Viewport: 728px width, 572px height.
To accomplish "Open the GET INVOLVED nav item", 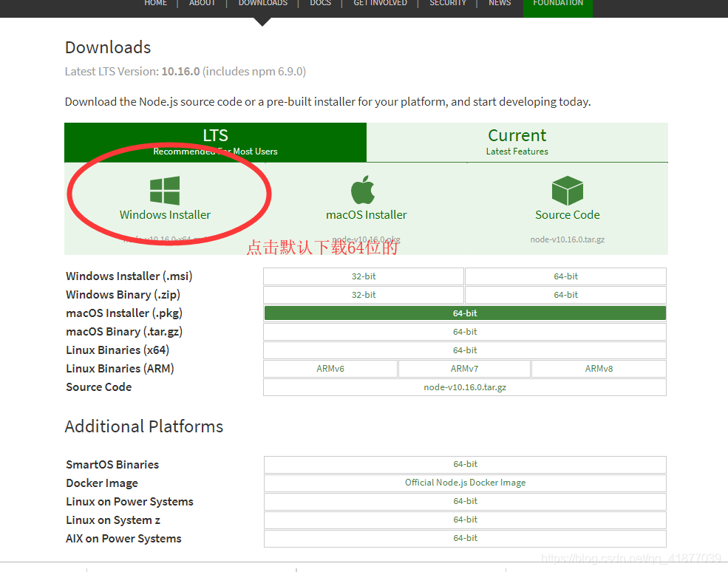I will coord(380,3).
